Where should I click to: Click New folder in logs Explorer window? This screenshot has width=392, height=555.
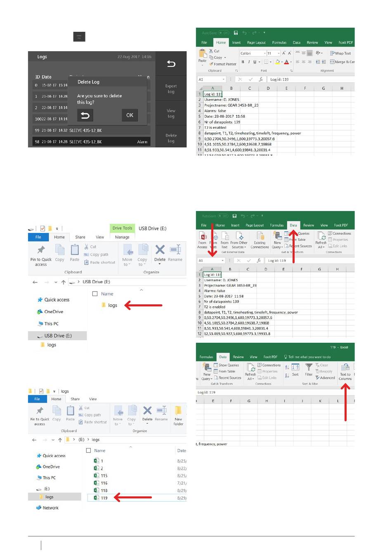(178, 415)
